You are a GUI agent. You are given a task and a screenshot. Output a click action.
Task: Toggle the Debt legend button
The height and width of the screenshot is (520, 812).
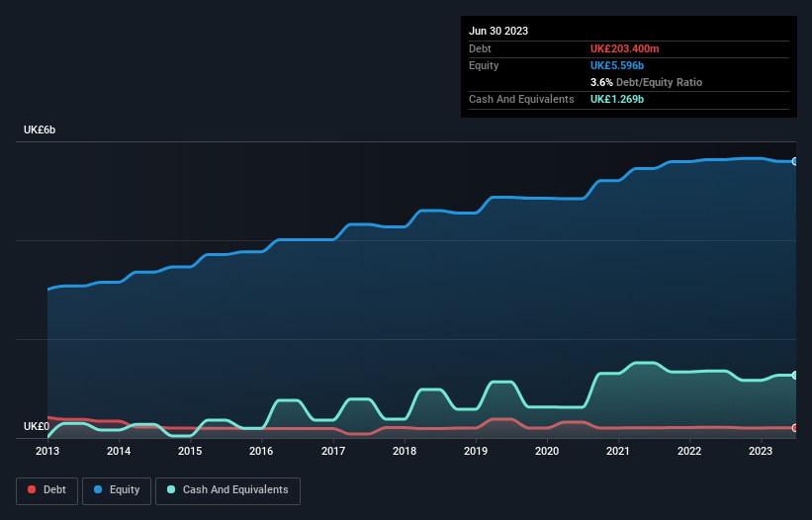(x=47, y=490)
